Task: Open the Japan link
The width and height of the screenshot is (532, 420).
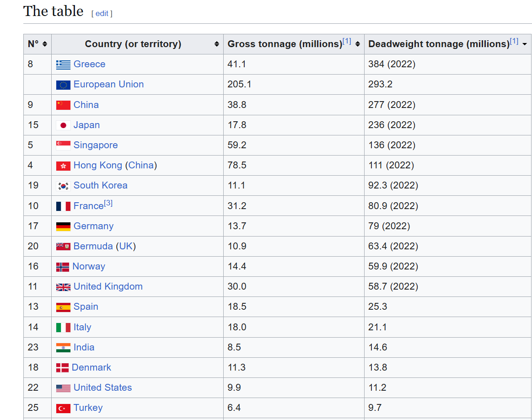Action: 86,125
